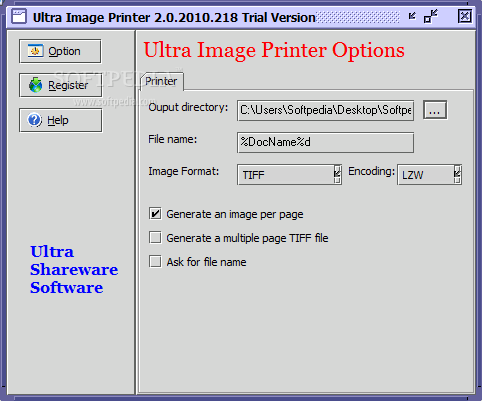Click the window menu icon in title bar
This screenshot has height=401, width=482.
[x=19, y=16]
